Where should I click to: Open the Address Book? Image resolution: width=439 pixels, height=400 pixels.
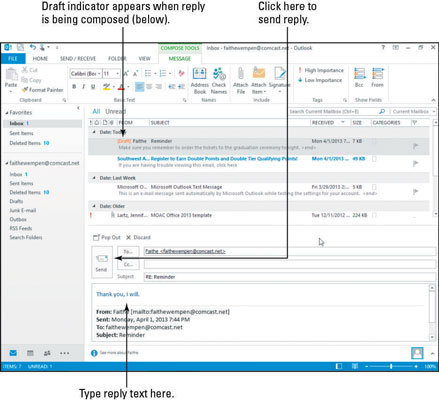(200, 81)
